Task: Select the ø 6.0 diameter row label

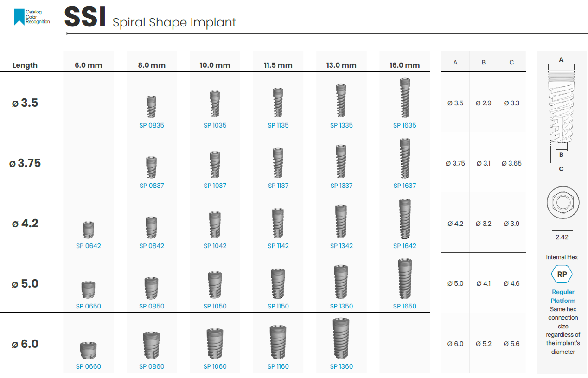Action: pos(25,344)
